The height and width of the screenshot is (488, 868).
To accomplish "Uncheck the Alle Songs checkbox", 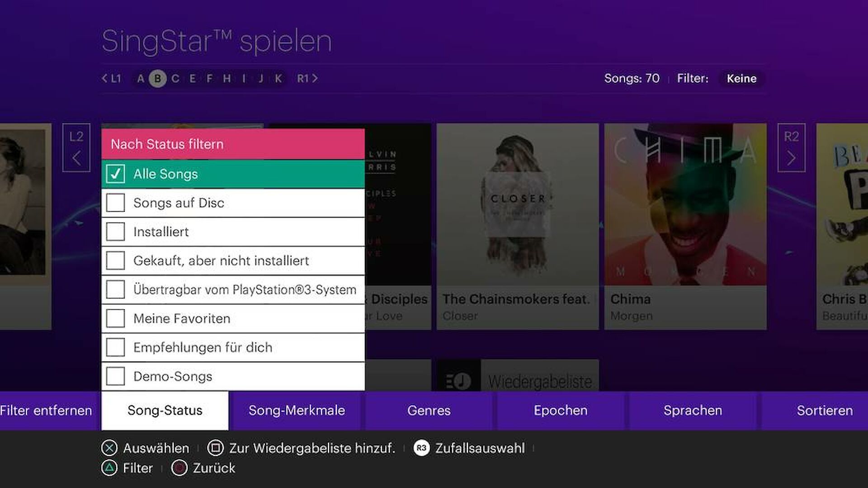I will [116, 174].
